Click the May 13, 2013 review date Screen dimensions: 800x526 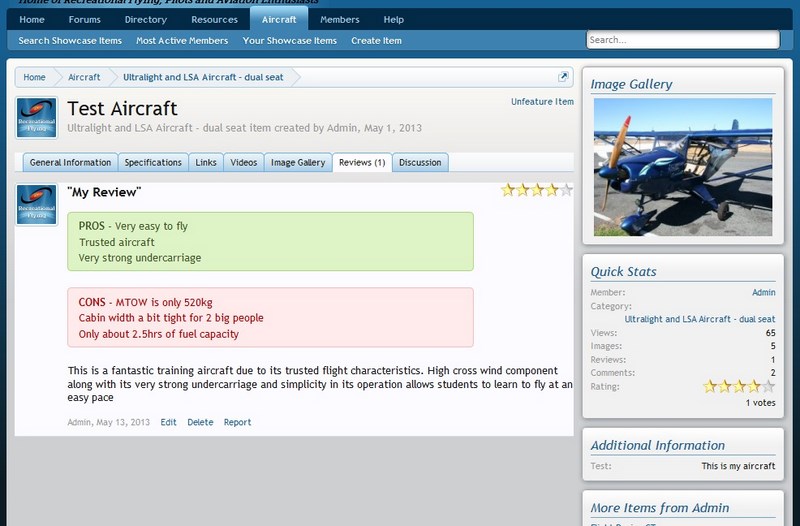tap(123, 422)
